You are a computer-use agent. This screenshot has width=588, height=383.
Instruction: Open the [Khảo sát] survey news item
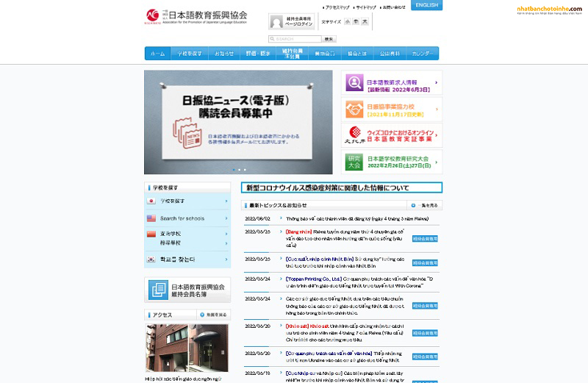(345, 333)
